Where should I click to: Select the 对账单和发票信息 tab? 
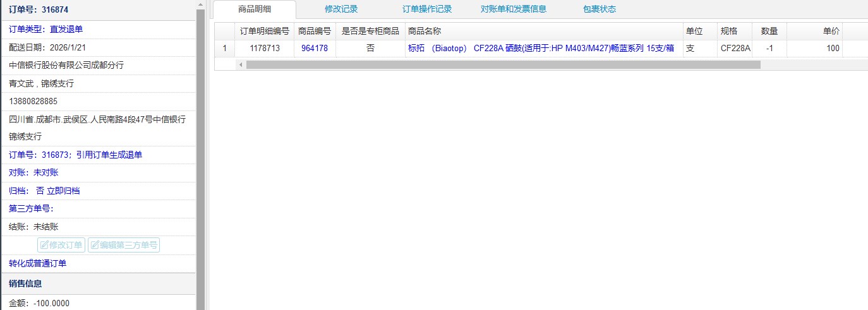tap(513, 9)
